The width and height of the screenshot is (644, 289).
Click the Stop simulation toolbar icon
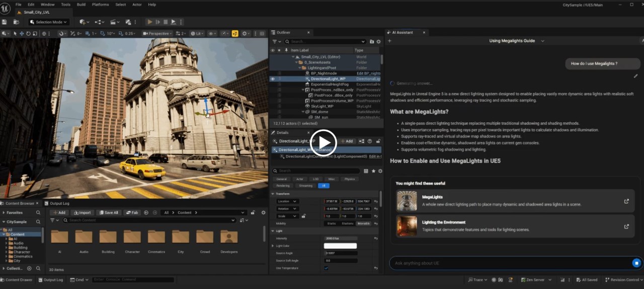point(166,22)
